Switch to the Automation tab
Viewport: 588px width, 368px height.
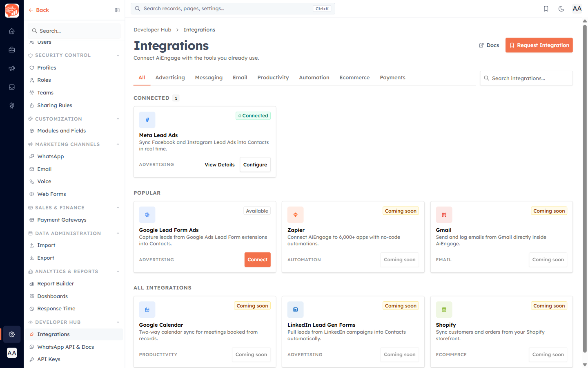[x=314, y=78]
